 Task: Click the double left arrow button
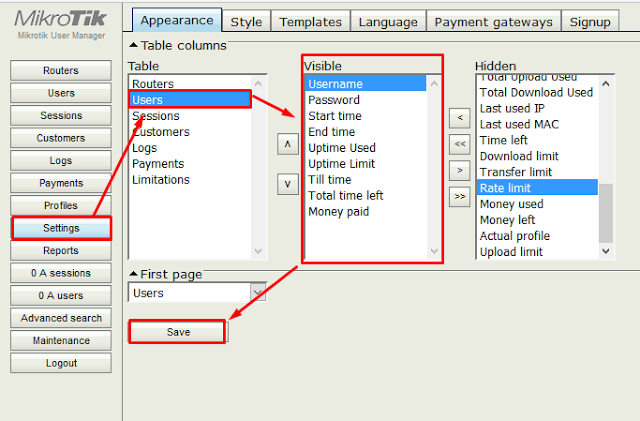[x=459, y=144]
